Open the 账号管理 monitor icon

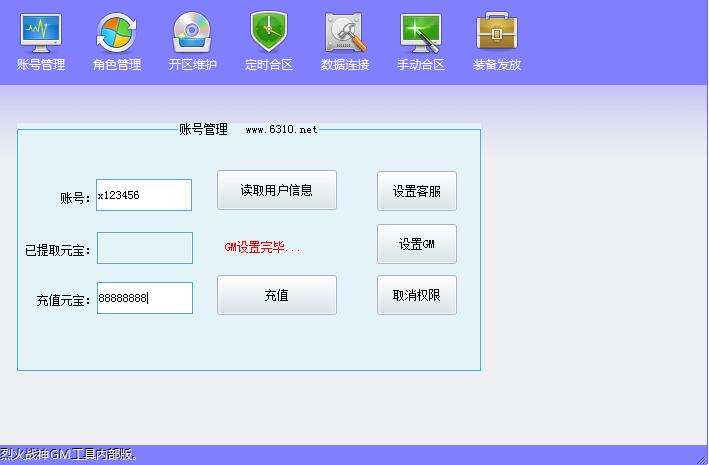(41, 33)
